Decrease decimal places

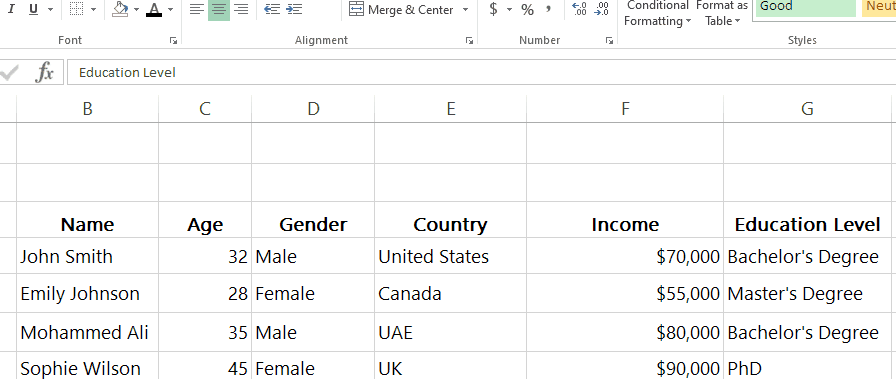602,9
